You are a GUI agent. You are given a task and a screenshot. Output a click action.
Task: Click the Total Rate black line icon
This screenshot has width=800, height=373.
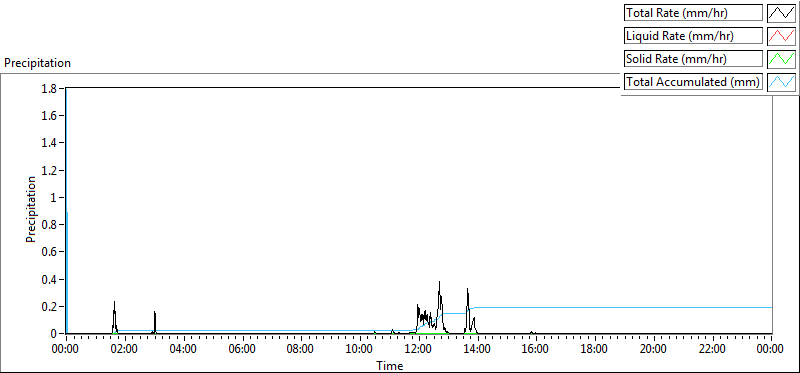(x=782, y=13)
